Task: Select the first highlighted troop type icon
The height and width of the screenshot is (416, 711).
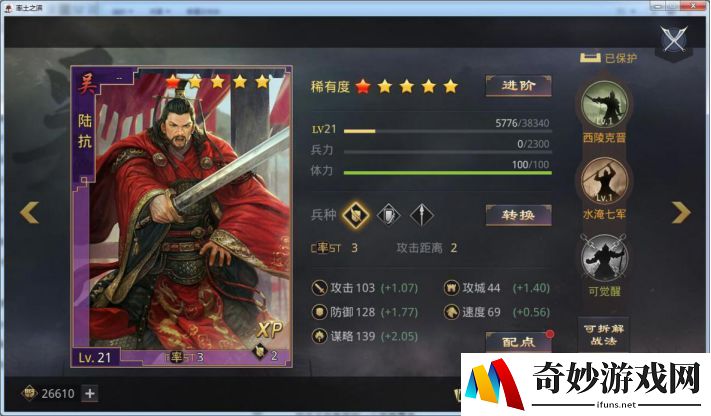Action: tap(356, 215)
